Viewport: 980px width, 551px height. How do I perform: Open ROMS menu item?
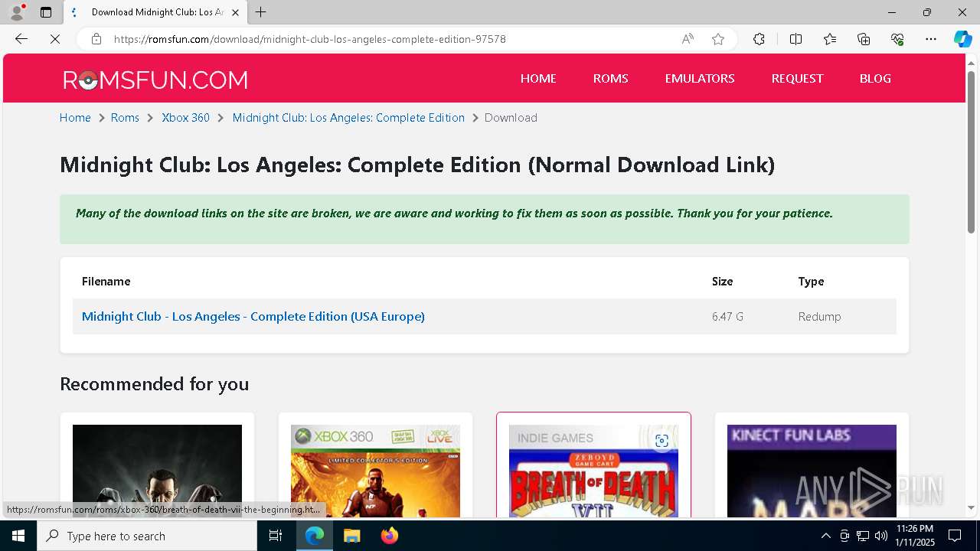tap(610, 78)
